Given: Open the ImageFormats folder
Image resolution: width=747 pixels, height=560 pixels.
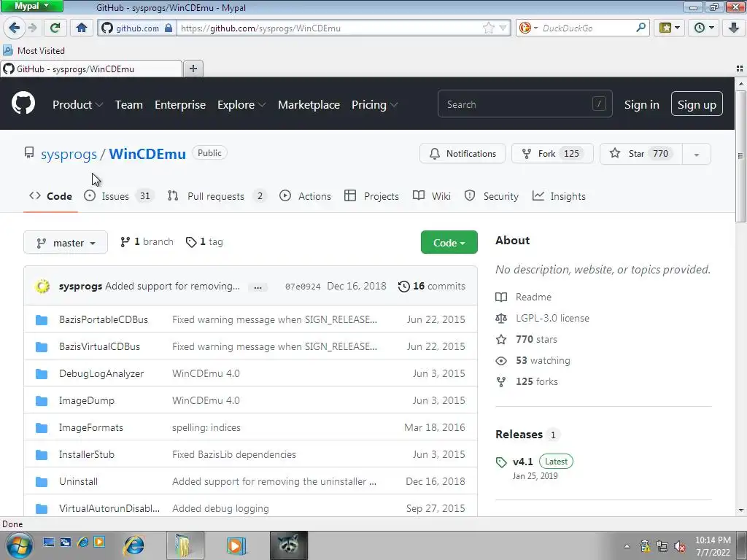Looking at the screenshot, I should [x=91, y=427].
